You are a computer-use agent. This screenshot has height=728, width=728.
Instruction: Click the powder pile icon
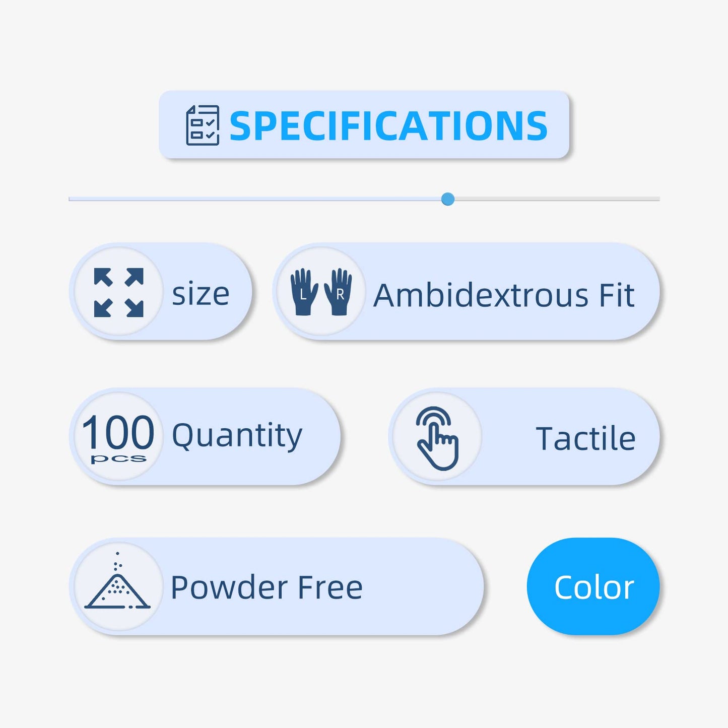[x=117, y=581]
